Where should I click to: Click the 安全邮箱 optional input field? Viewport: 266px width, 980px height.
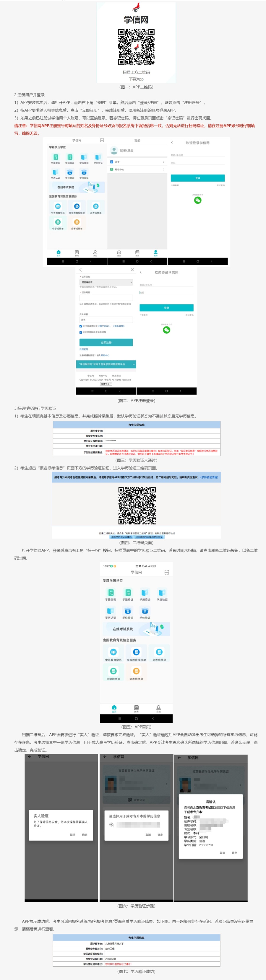[106, 319]
